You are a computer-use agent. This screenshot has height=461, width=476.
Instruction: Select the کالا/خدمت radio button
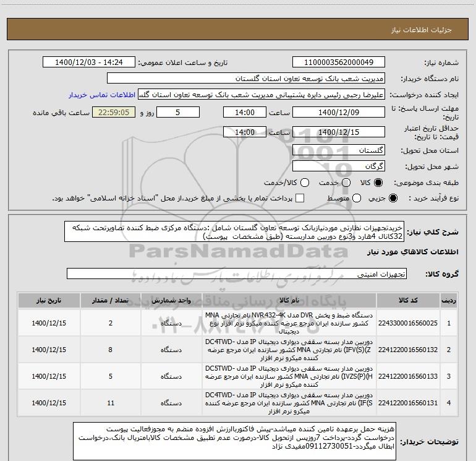[x=305, y=183]
